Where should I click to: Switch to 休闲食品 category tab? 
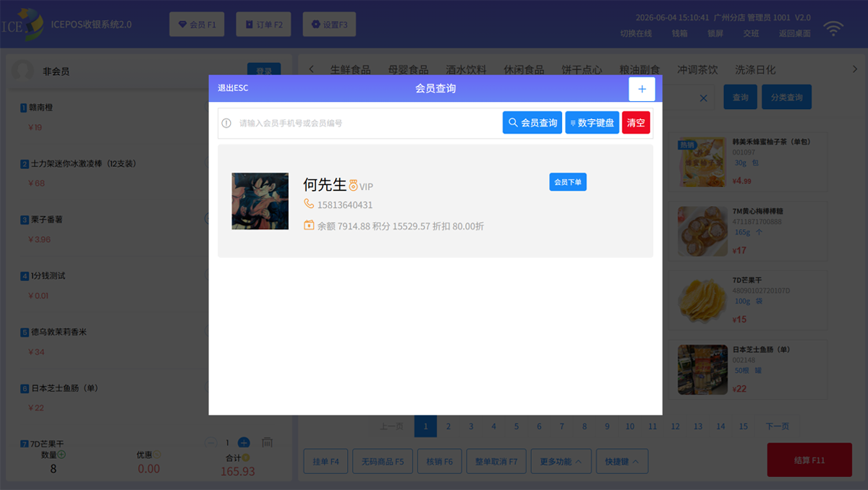tap(524, 69)
